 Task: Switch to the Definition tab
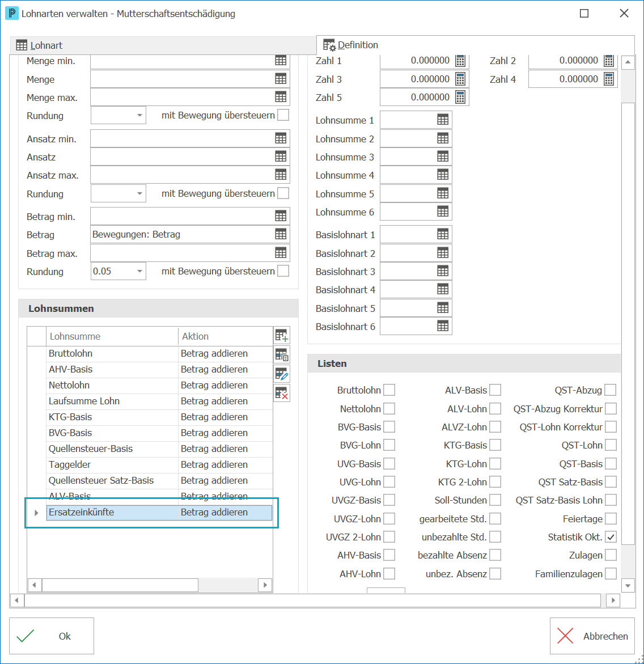[x=476, y=45]
